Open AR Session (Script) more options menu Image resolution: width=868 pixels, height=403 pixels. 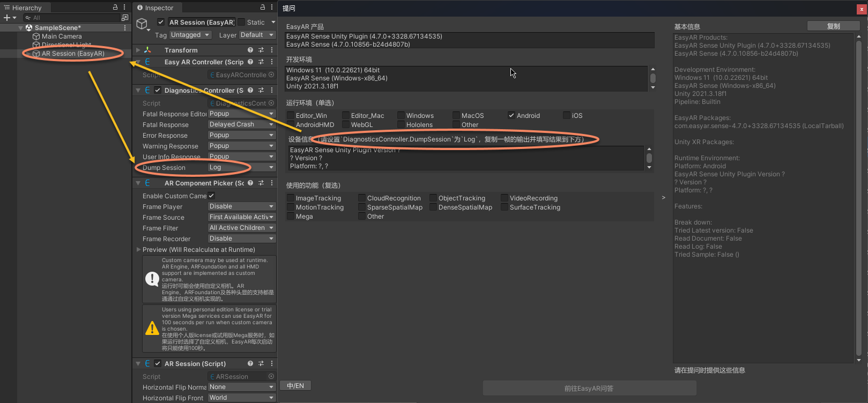pos(272,363)
